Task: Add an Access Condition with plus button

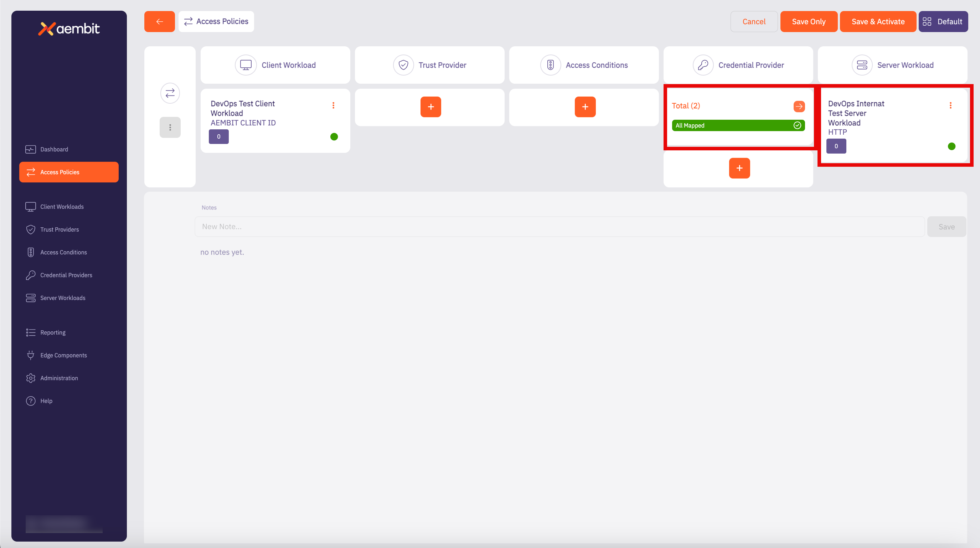Action: (585, 107)
